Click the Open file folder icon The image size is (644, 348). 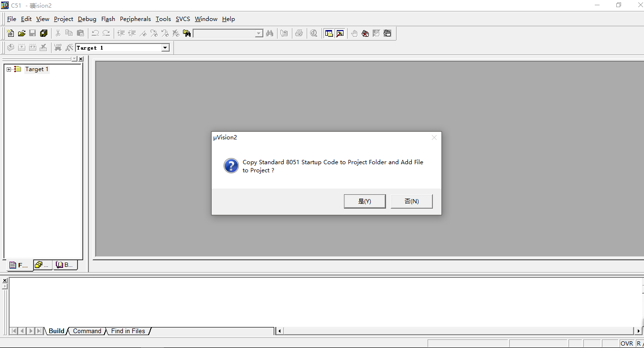pos(21,33)
